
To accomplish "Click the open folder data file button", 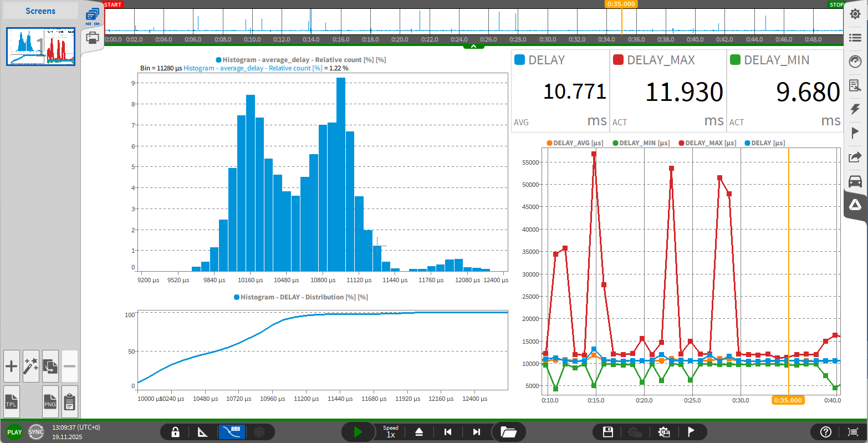I will tap(508, 432).
